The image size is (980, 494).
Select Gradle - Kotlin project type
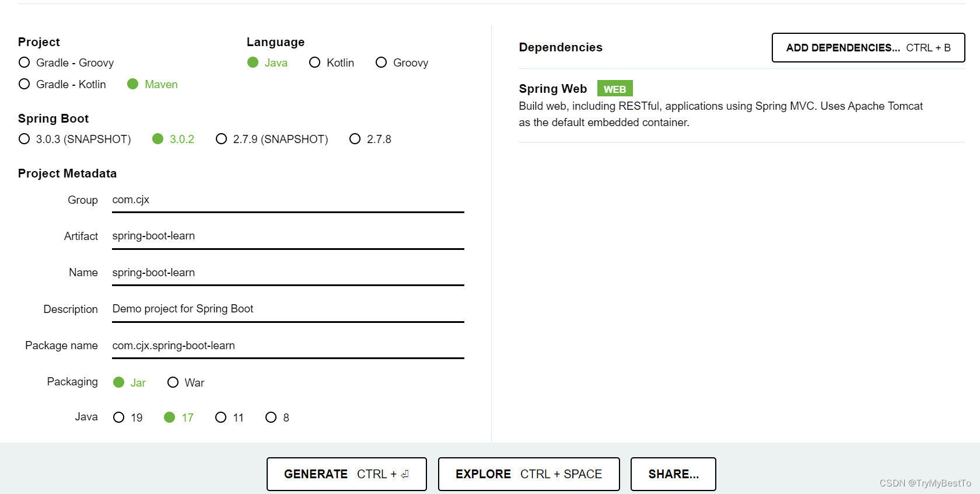point(62,84)
